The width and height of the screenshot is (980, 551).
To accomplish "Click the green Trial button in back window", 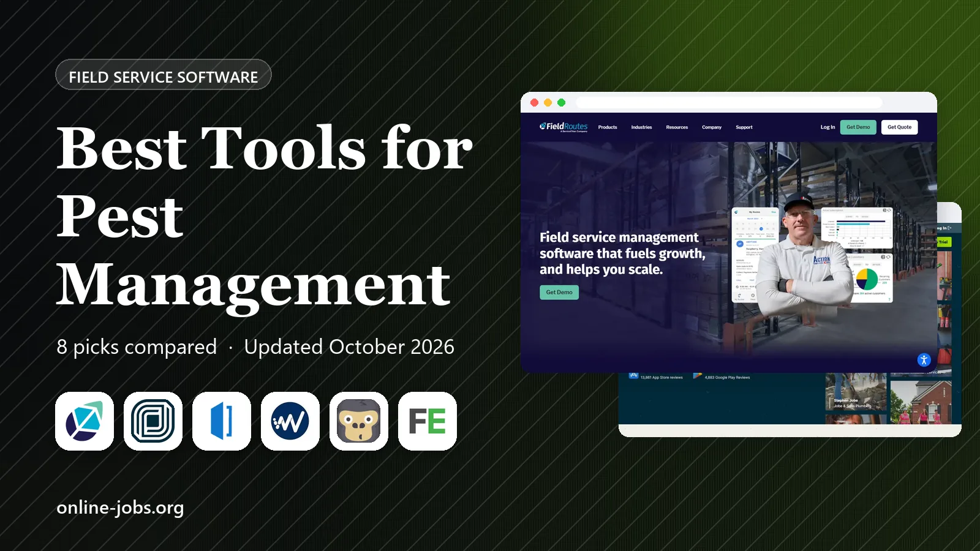I will [944, 242].
